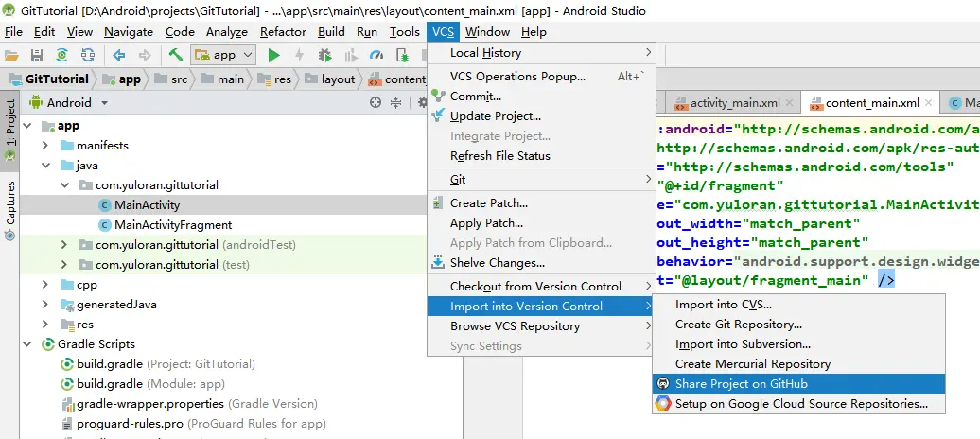This screenshot has width=980, height=439.
Task: Expand the cpp folder
Action: [x=45, y=285]
